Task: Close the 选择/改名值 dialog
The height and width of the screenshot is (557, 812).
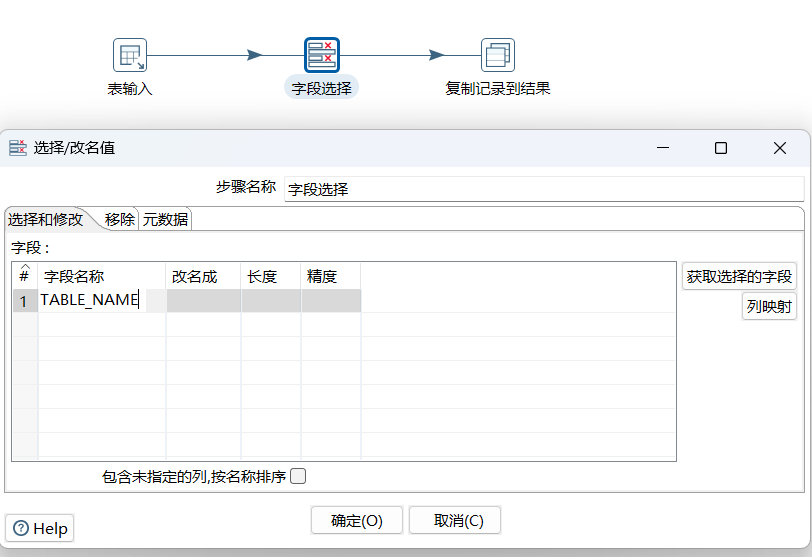Action: coord(780,148)
